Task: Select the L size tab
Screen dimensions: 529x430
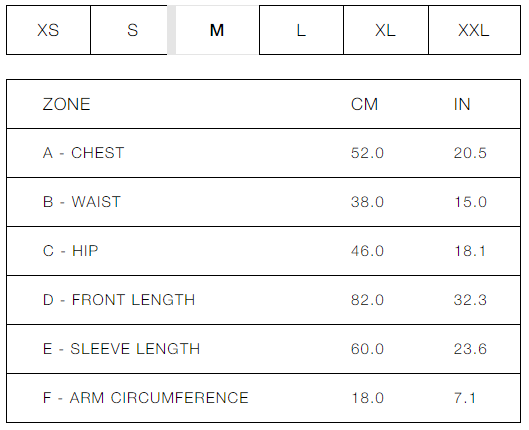Action: pyautogui.click(x=301, y=30)
